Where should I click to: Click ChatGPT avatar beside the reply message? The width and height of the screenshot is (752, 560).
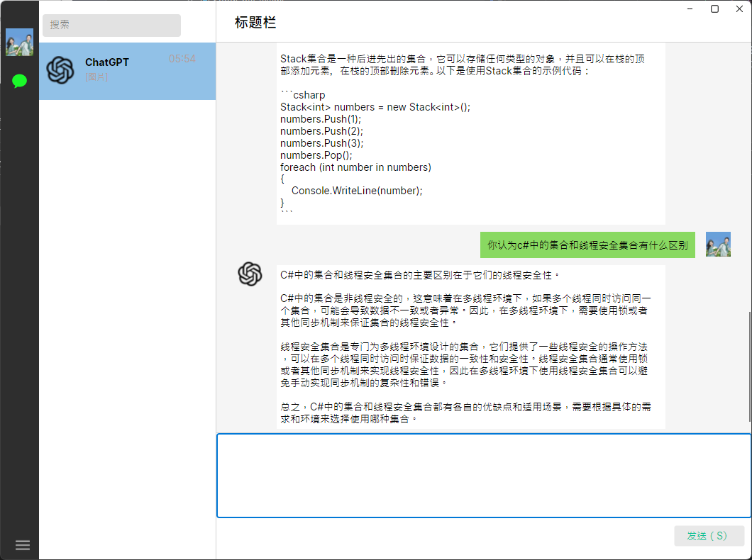pyautogui.click(x=250, y=274)
